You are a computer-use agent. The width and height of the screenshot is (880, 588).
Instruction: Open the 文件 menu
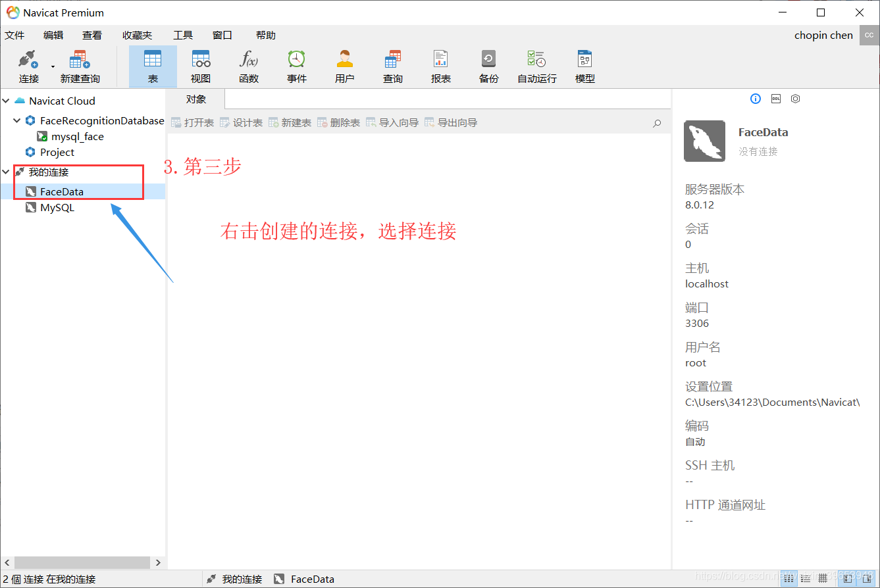14,36
